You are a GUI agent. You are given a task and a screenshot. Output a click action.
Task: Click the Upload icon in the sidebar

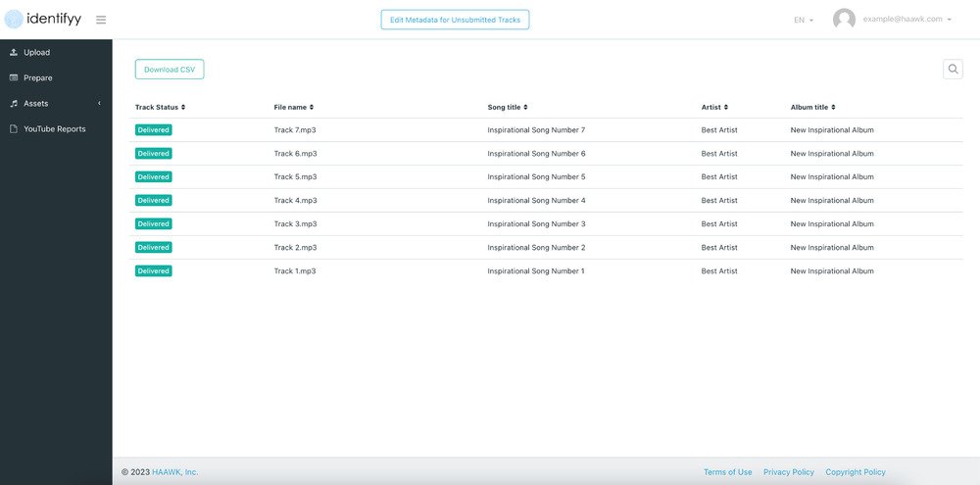(x=14, y=53)
